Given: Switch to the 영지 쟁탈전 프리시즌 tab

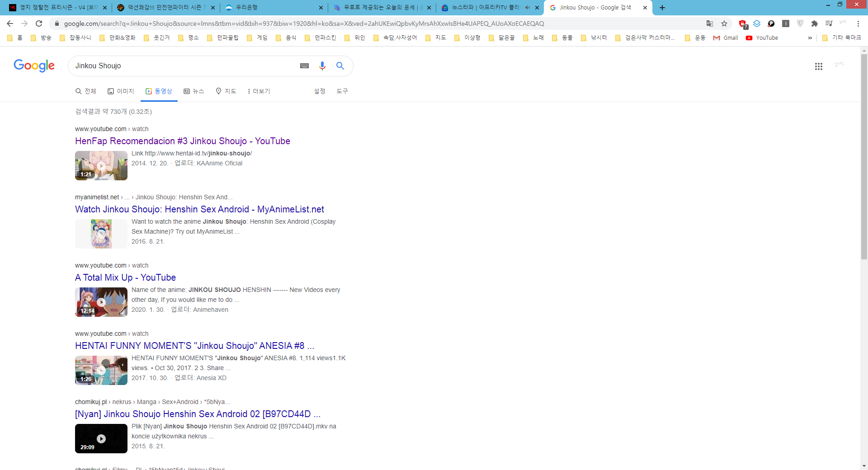Looking at the screenshot, I should tap(57, 8).
